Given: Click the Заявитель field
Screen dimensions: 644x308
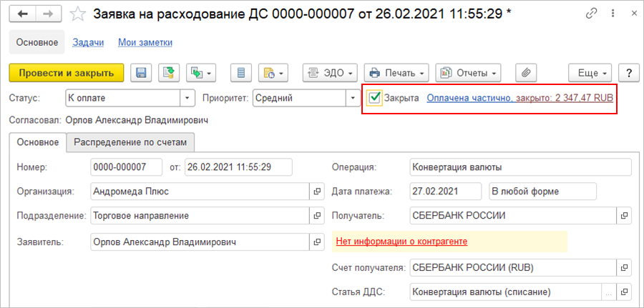Looking at the screenshot, I should 199,242.
